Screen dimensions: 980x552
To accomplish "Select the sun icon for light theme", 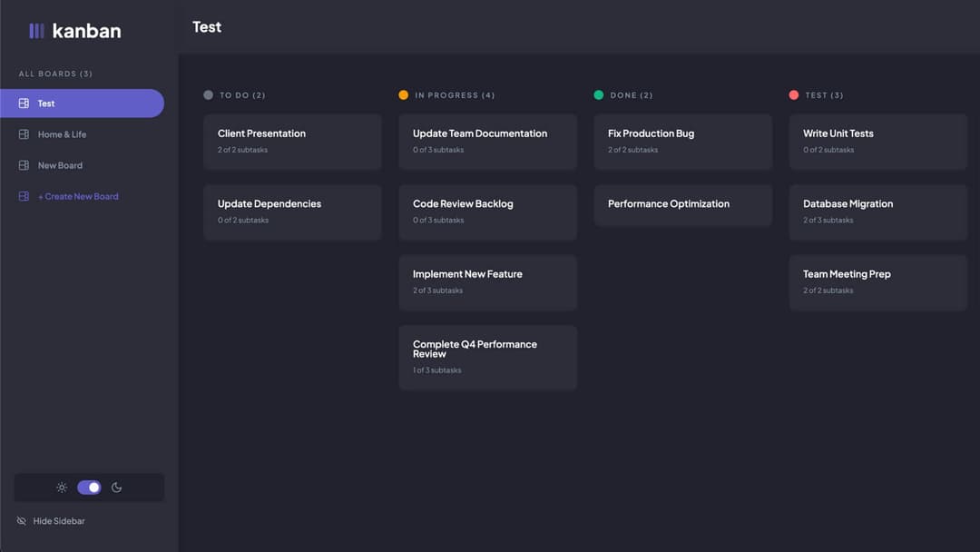I will (61, 487).
